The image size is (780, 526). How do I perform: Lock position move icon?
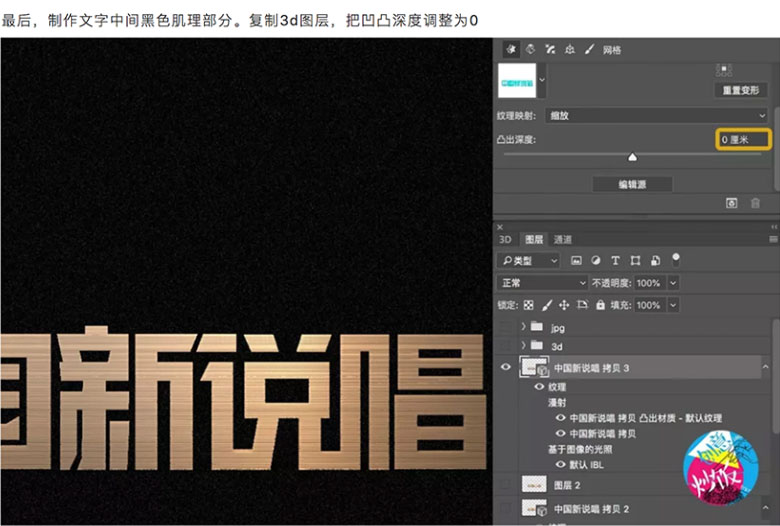coord(564,305)
